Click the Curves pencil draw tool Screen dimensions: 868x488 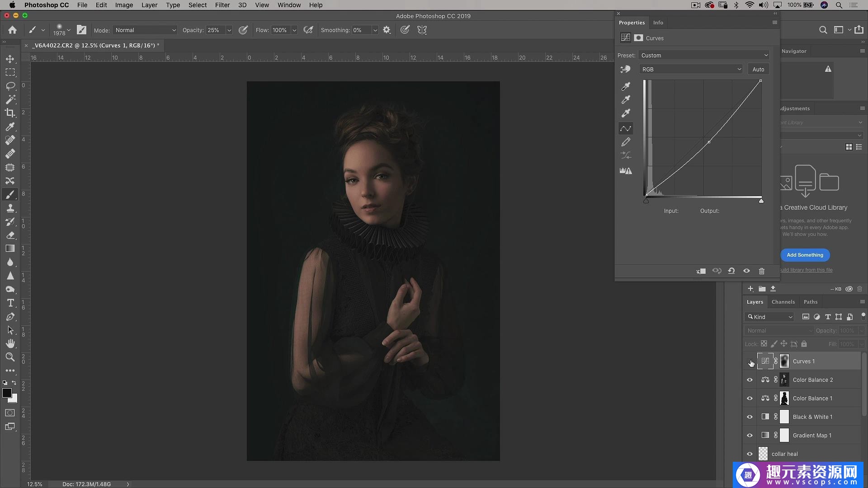[626, 142]
